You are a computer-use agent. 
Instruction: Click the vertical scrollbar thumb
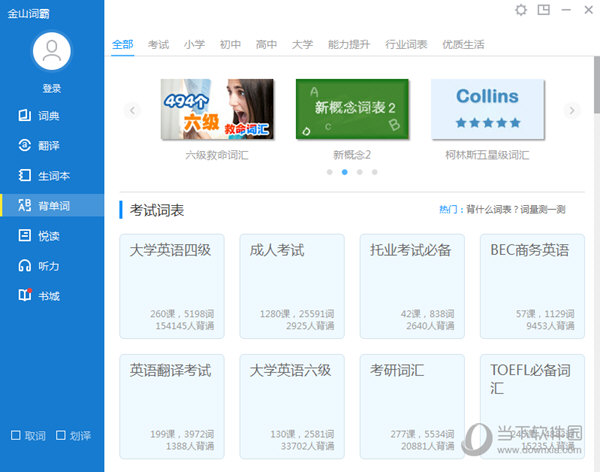point(597,85)
